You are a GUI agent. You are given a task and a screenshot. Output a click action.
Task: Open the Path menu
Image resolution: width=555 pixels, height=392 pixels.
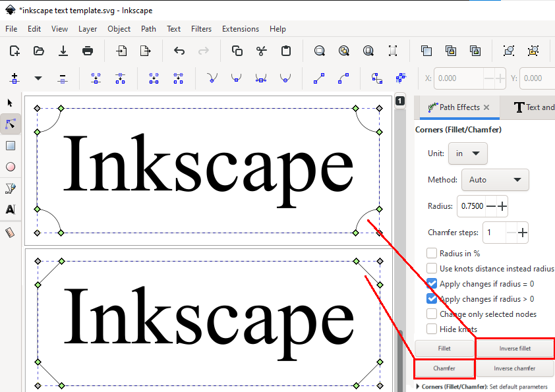pos(148,29)
